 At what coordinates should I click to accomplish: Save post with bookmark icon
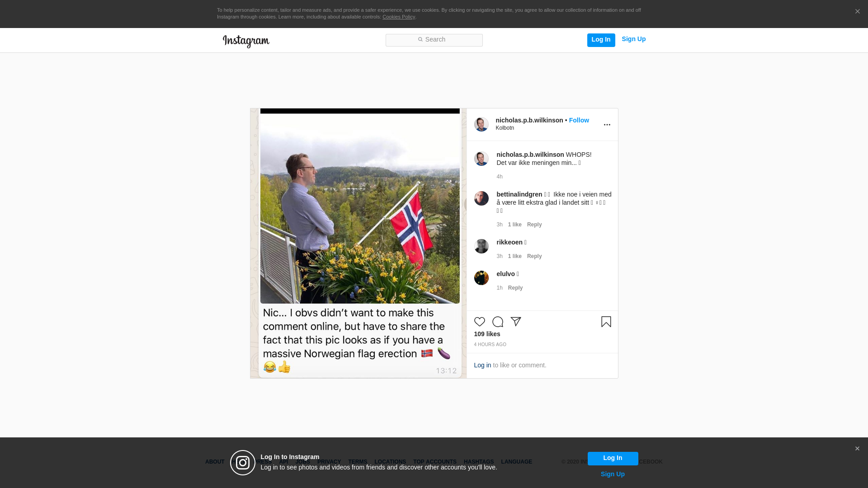coord(606,322)
